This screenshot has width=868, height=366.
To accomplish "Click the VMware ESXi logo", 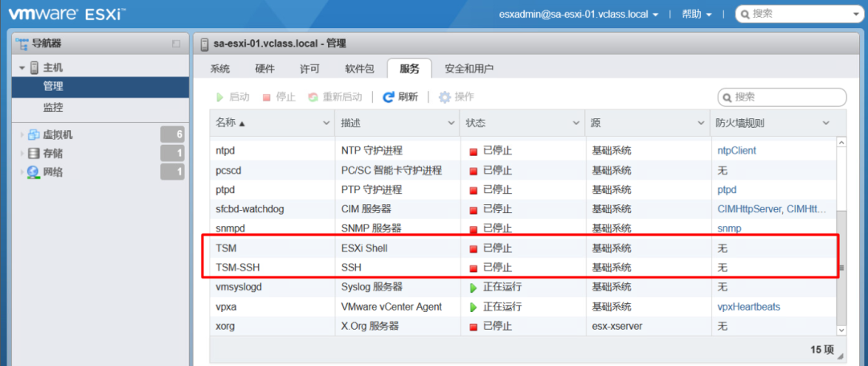I will click(x=67, y=14).
